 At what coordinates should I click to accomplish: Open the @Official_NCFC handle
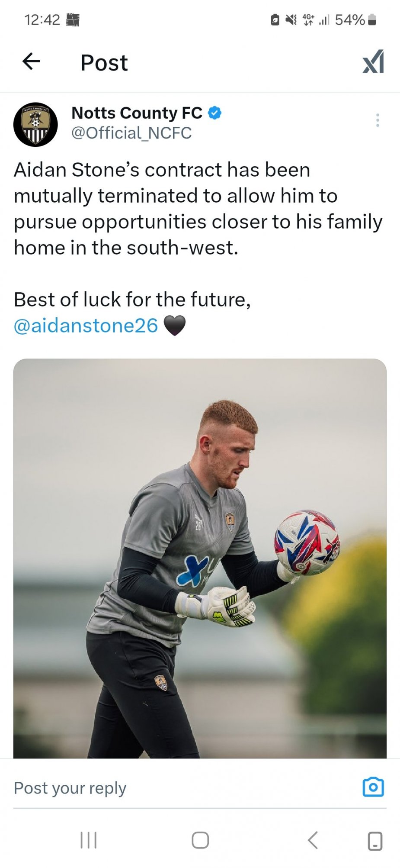click(x=131, y=133)
